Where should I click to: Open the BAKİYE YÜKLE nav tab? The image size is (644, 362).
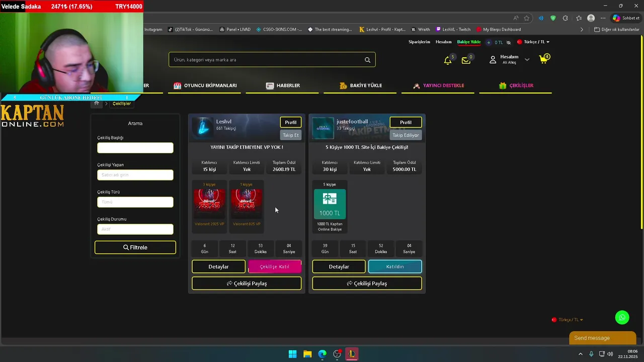click(x=361, y=85)
